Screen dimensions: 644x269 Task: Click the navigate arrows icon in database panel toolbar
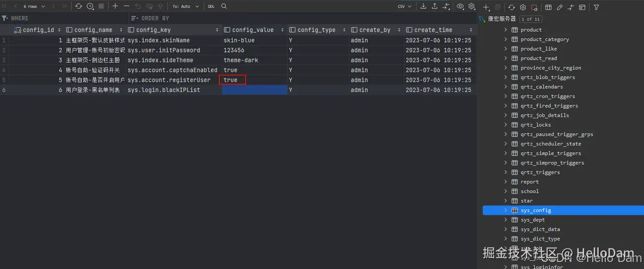pos(571,8)
